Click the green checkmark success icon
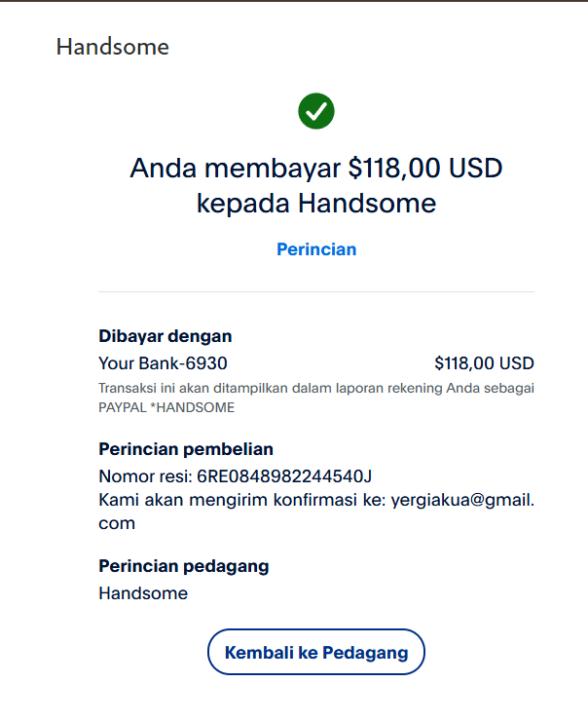The width and height of the screenshot is (588, 721). point(316,111)
